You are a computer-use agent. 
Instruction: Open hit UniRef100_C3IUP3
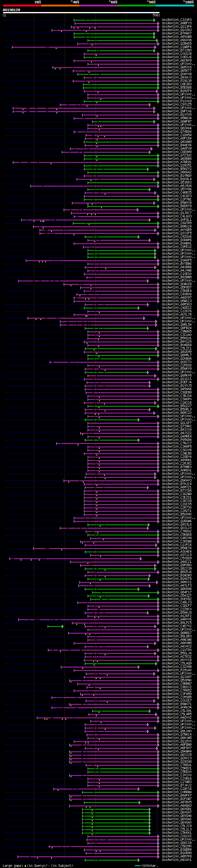click(x=176, y=20)
